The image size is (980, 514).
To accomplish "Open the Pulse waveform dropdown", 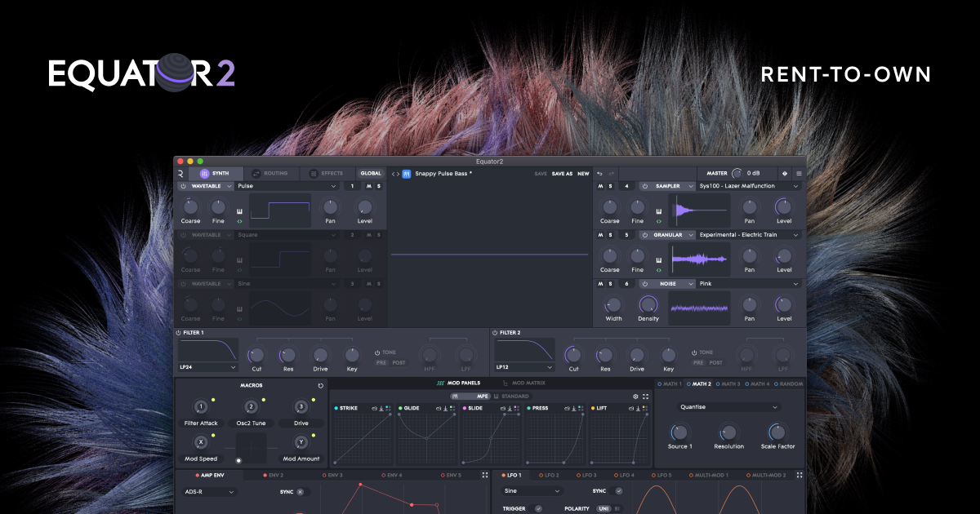I will [287, 186].
